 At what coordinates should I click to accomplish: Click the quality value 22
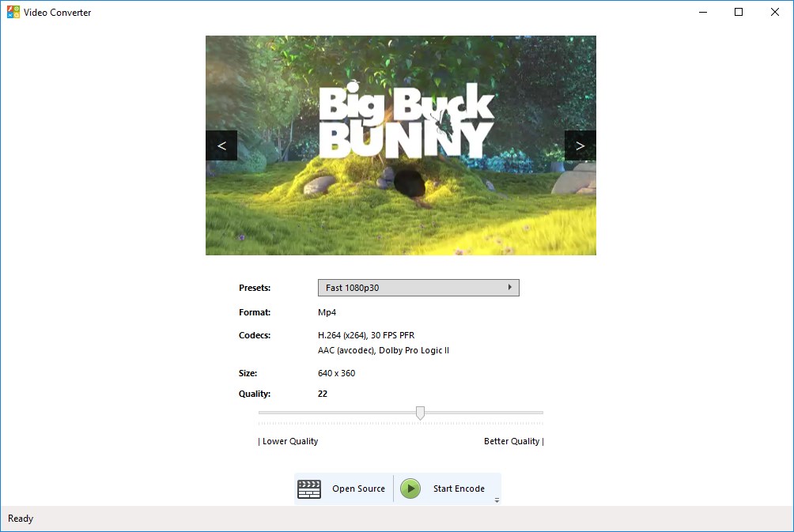tap(323, 394)
